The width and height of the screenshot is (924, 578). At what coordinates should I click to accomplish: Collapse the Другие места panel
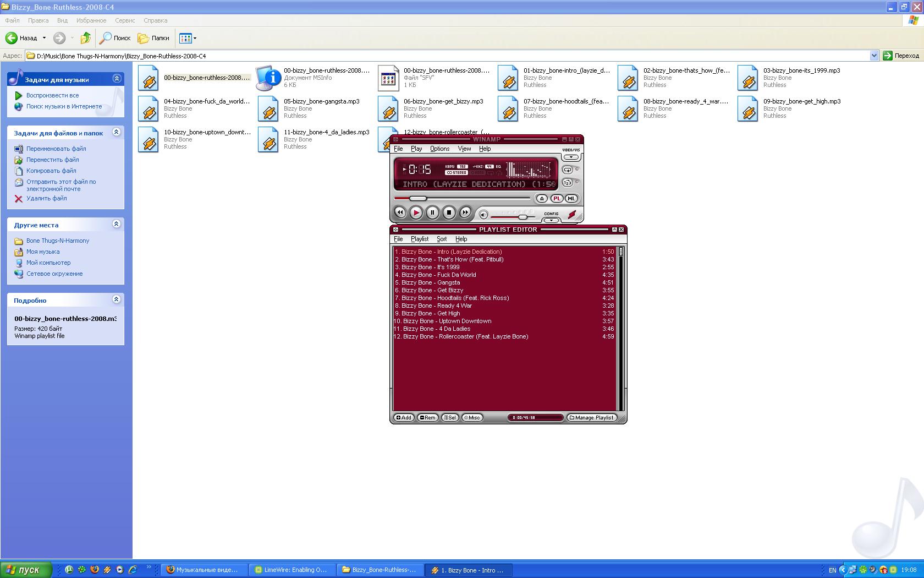click(116, 224)
